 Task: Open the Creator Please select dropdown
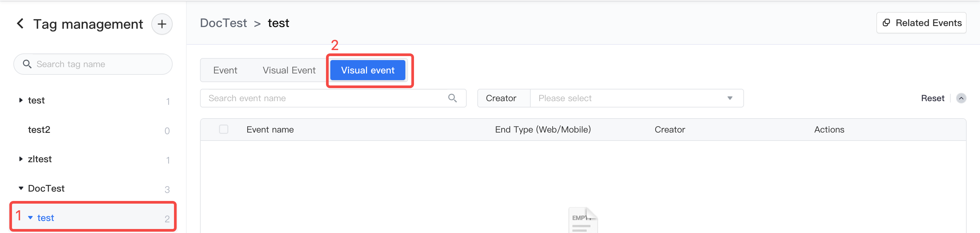(x=636, y=98)
